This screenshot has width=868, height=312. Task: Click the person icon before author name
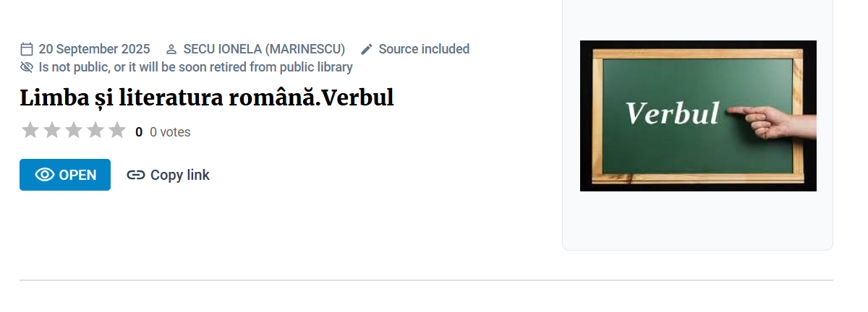[171, 49]
